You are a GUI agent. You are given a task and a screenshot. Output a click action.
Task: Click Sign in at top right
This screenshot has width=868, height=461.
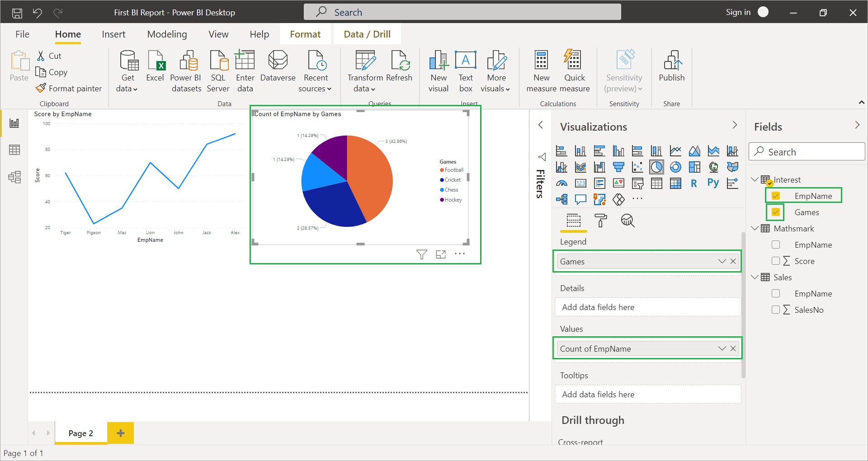point(738,12)
